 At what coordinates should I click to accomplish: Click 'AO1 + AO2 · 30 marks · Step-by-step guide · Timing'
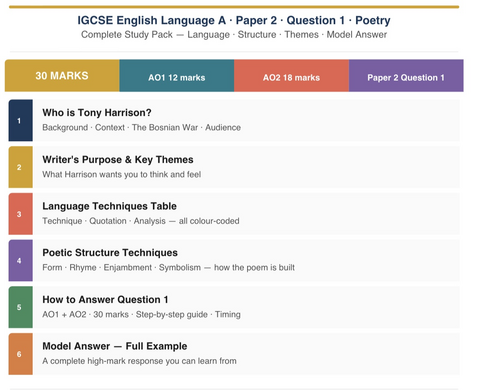pyautogui.click(x=141, y=314)
